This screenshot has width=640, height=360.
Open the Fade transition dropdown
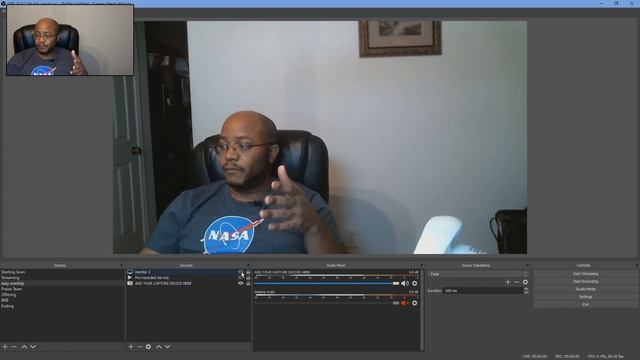(478, 274)
